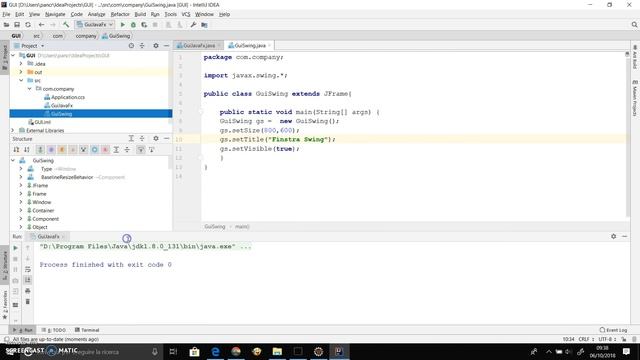
Task: Toggle show inherited members in Structure
Action: click(x=40, y=150)
